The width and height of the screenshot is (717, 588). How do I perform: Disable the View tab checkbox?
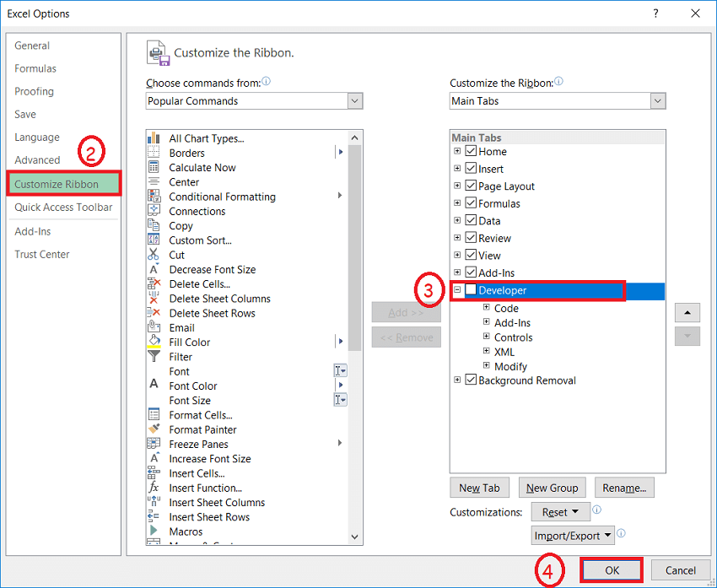[x=471, y=255]
